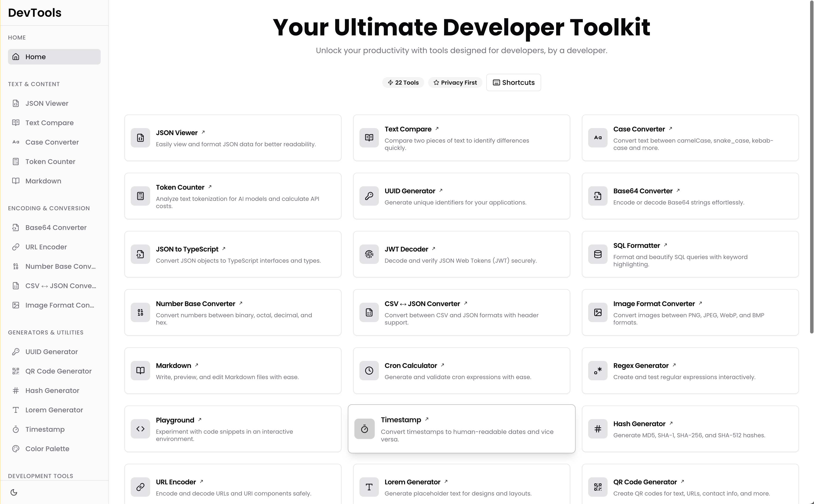The width and height of the screenshot is (814, 504).
Task: Click the page vertical scrollbar
Action: 812,167
